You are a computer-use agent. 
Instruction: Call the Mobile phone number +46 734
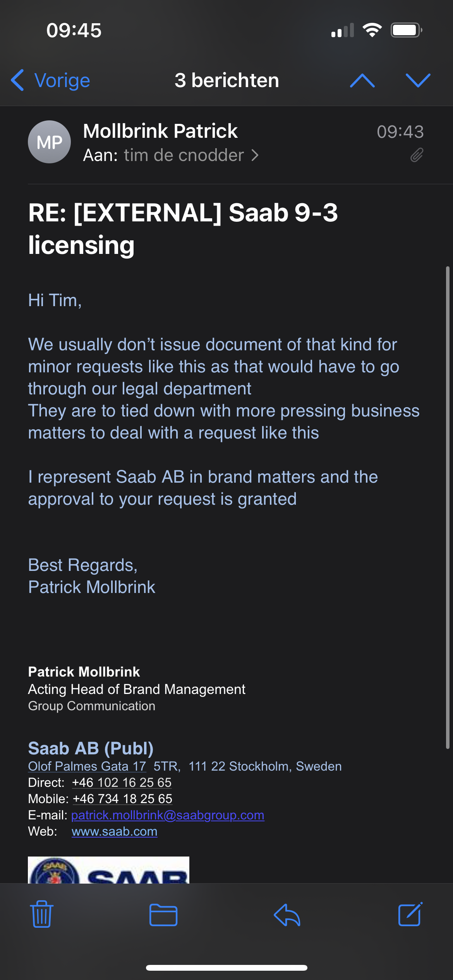[122, 799]
